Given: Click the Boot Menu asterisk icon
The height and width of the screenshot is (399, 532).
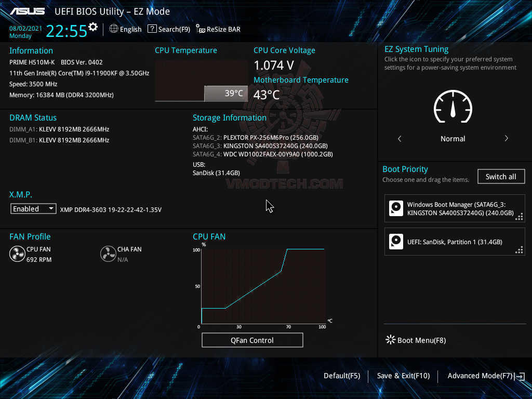Looking at the screenshot, I should [391, 340].
